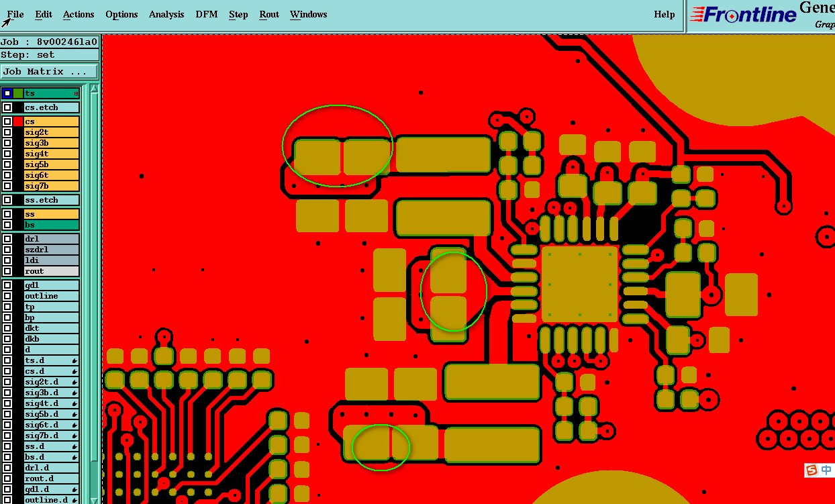Screen dimensions: 835x504
Task: Enable the outline layer checkbox
Action: click(x=7, y=296)
